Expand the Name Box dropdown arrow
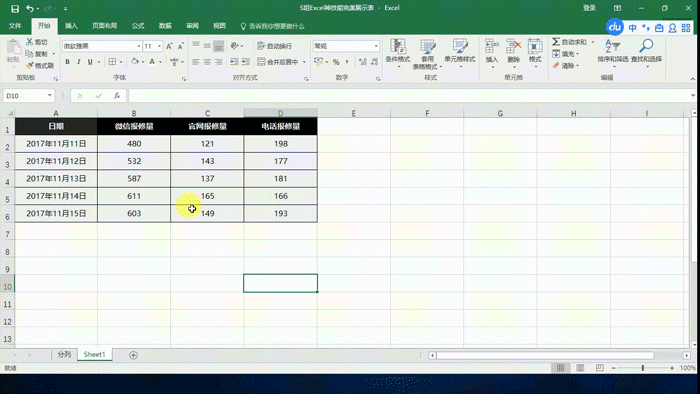Screen dimensions: 700x394 [50, 95]
